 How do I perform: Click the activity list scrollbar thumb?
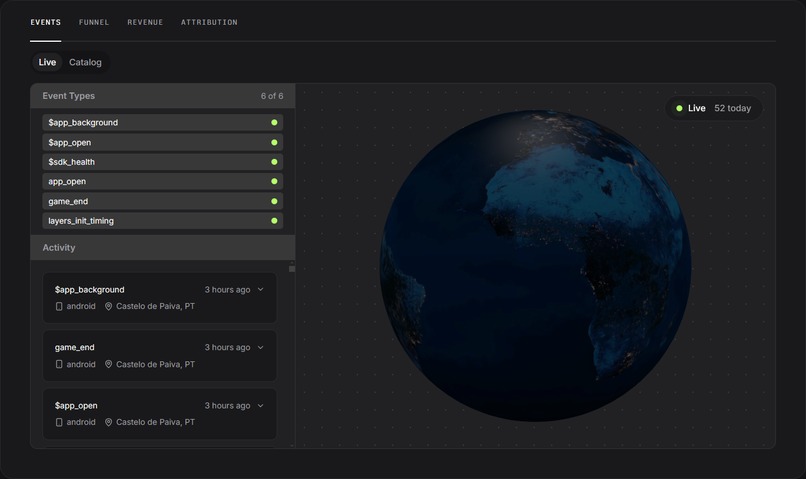click(x=292, y=269)
